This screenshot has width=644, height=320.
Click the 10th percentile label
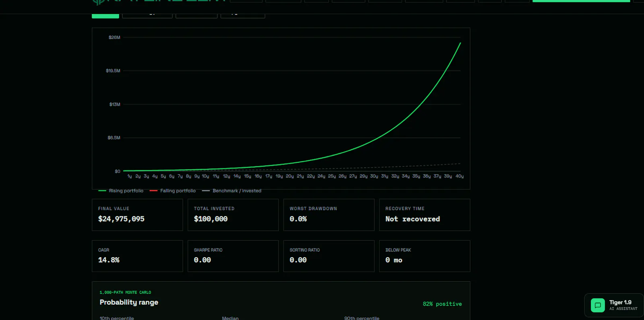point(117,318)
